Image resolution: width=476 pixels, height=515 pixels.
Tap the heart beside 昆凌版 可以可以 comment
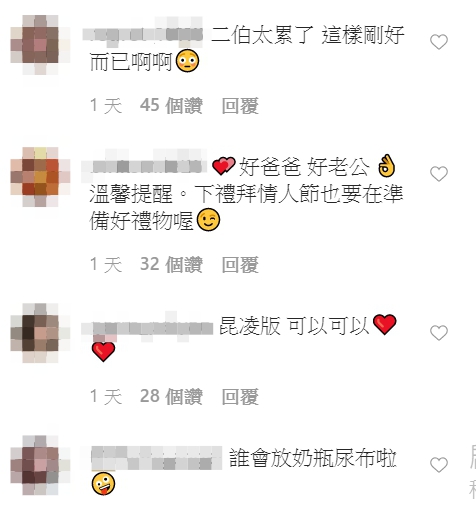[439, 333]
